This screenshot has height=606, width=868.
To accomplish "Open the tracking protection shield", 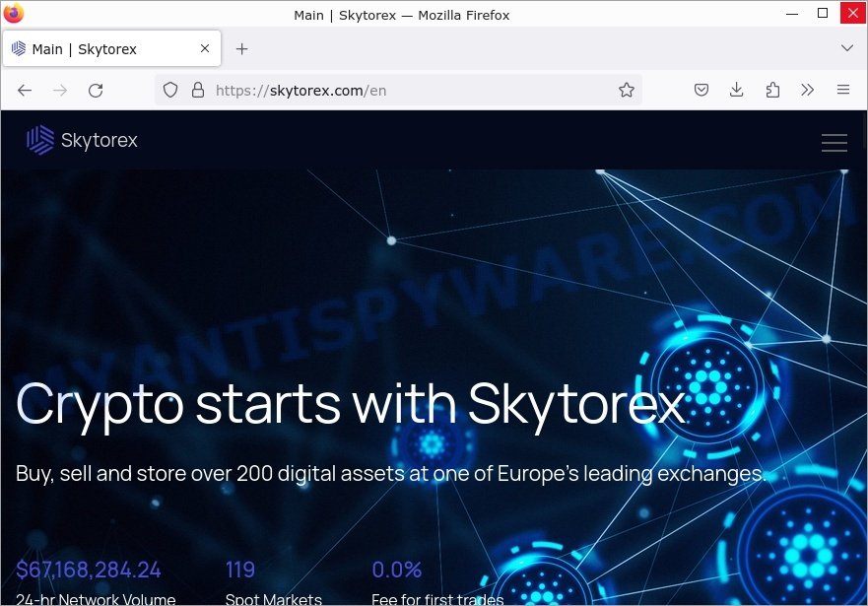I will (170, 91).
